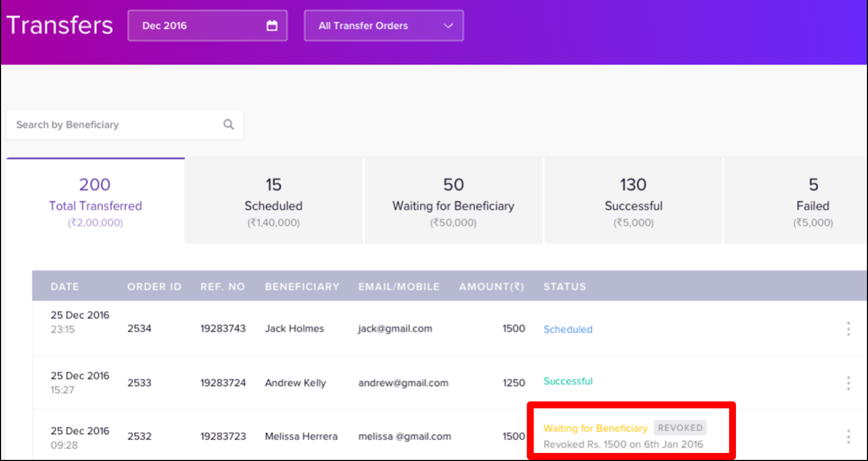Screen dimensions: 868x461
Task: Click order ID 2534
Action: 139,328
